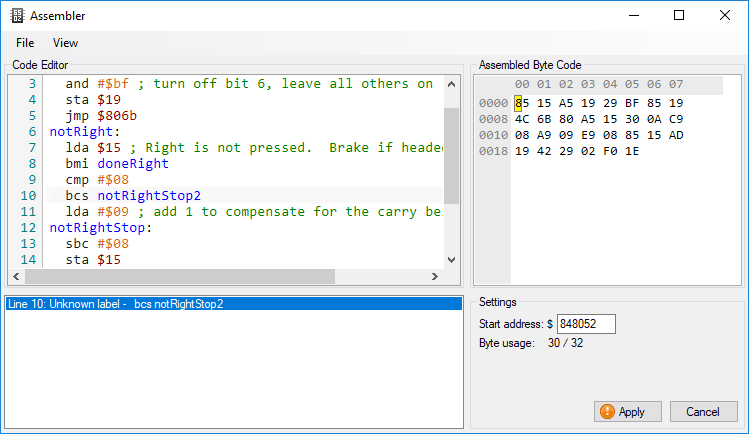Click the Start address input field
This screenshot has height=434, width=749.
point(586,324)
